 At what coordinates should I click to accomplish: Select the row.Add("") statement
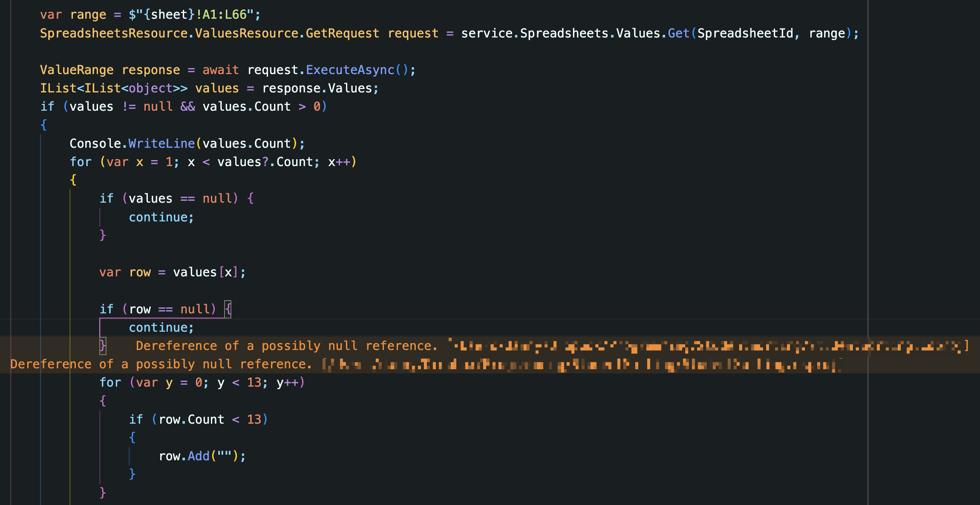pos(202,456)
